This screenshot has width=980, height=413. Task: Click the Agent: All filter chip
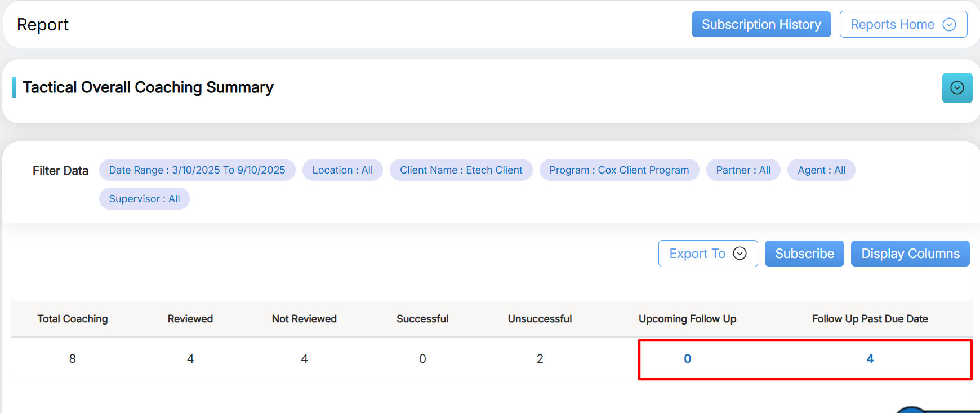(x=821, y=170)
